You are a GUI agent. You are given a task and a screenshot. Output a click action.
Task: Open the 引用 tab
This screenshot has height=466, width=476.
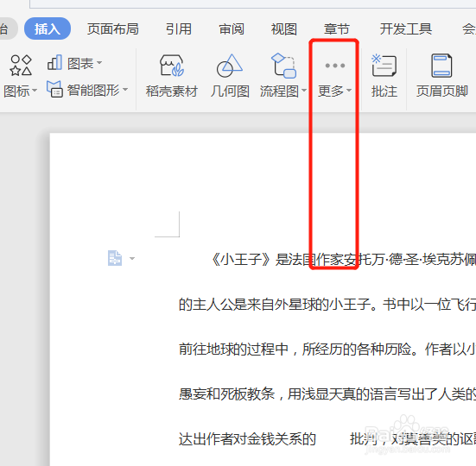coord(179,29)
